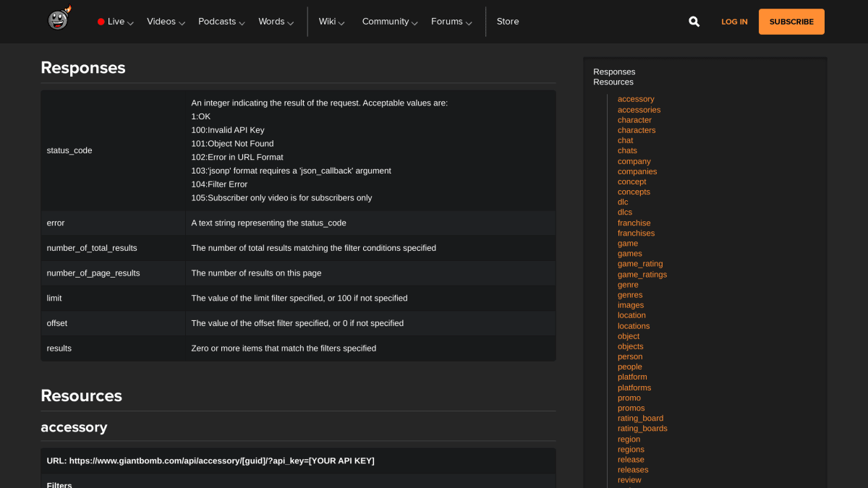Open the platform sidebar link

coord(632,377)
